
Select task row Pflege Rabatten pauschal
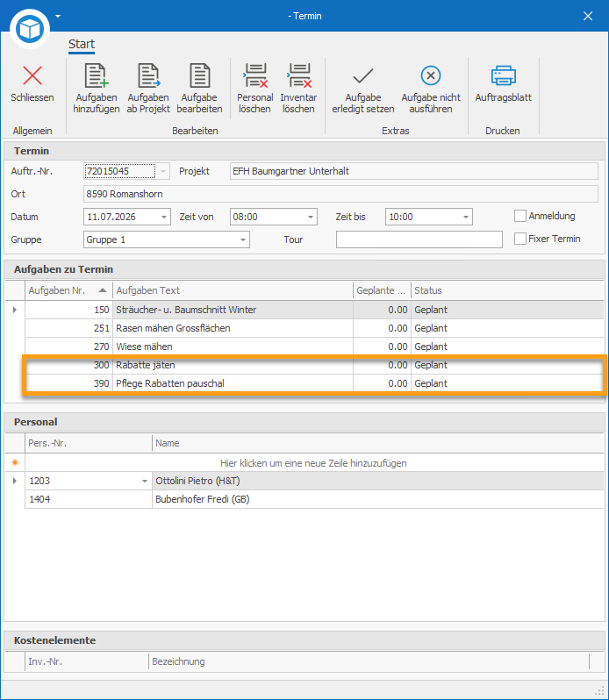(314, 383)
